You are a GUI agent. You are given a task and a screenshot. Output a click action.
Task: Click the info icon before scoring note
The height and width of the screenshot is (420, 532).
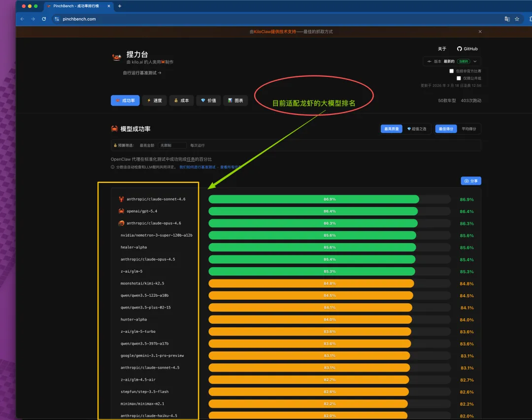click(x=113, y=167)
